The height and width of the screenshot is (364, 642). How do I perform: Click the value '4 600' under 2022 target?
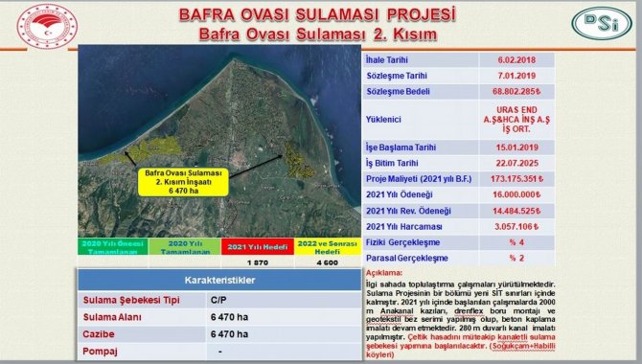(327, 262)
